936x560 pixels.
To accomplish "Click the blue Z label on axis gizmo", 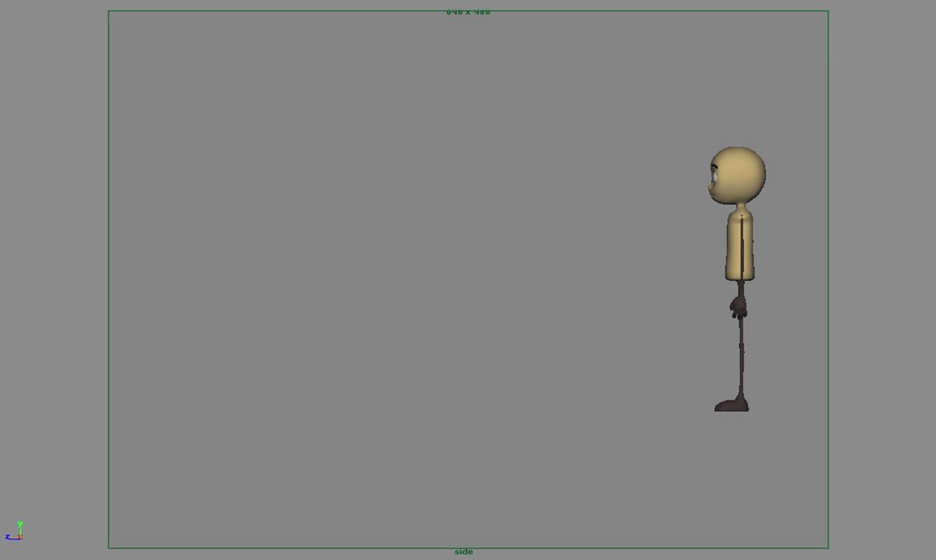I will pyautogui.click(x=7, y=537).
